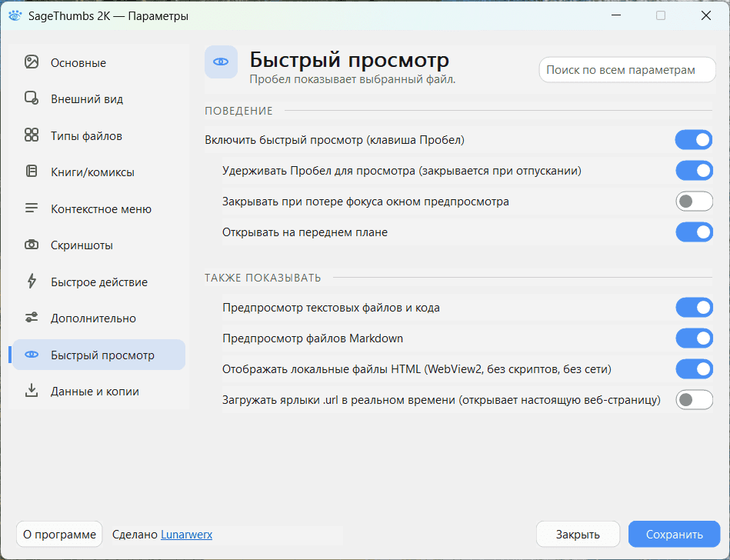
Task: Disable Удерживать Пробел для просмотра switch
Action: click(694, 170)
